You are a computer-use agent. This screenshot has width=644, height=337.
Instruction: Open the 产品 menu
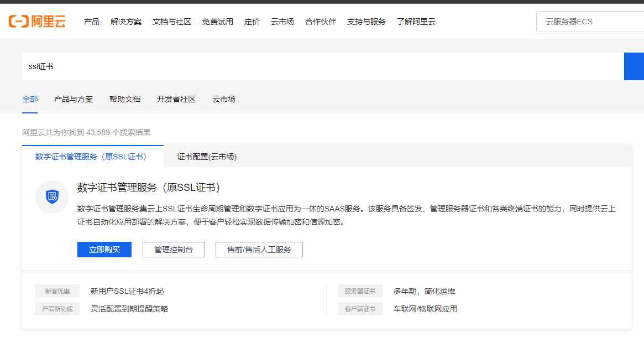[92, 22]
